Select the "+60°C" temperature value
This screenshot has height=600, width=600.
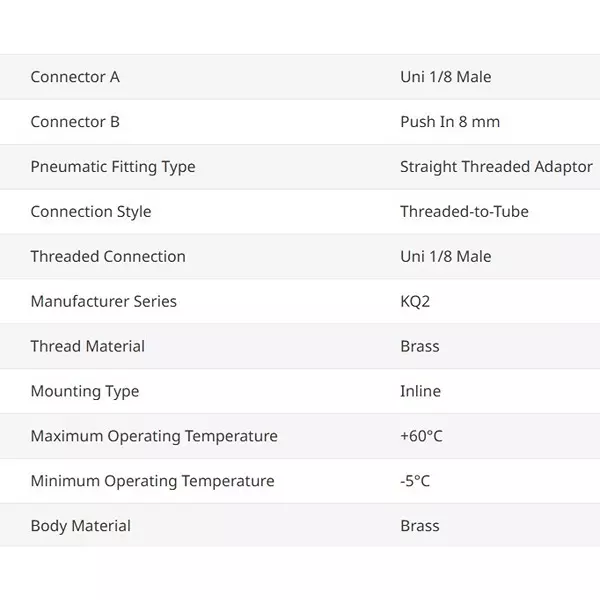421,437
